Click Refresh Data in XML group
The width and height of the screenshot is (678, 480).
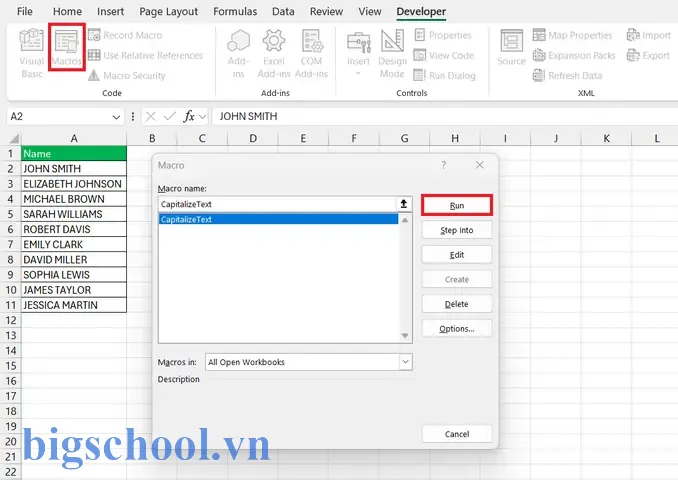pos(567,76)
